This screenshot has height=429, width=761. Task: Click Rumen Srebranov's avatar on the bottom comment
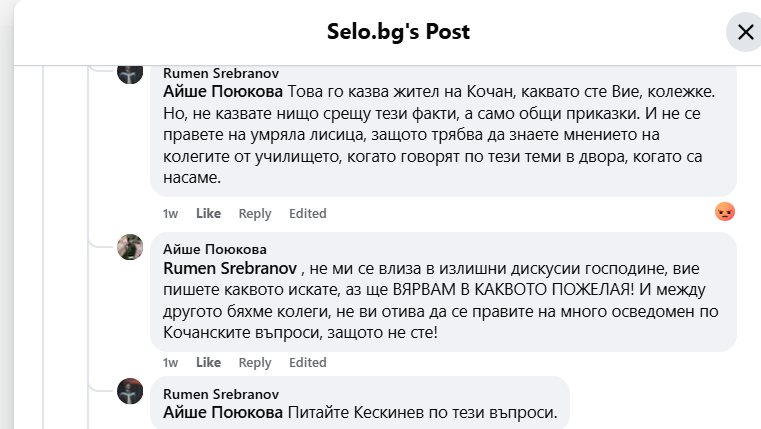pyautogui.click(x=131, y=391)
